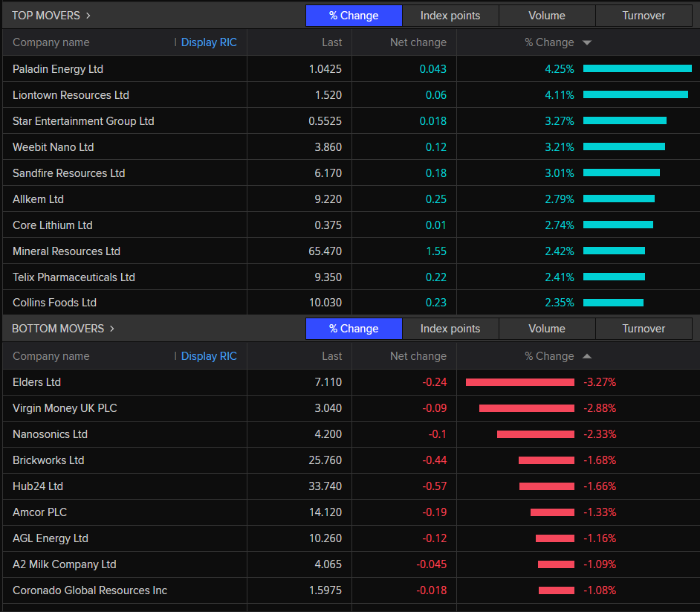The image size is (700, 612).
Task: Click Bottom Movers % Change column header
Action: (549, 356)
